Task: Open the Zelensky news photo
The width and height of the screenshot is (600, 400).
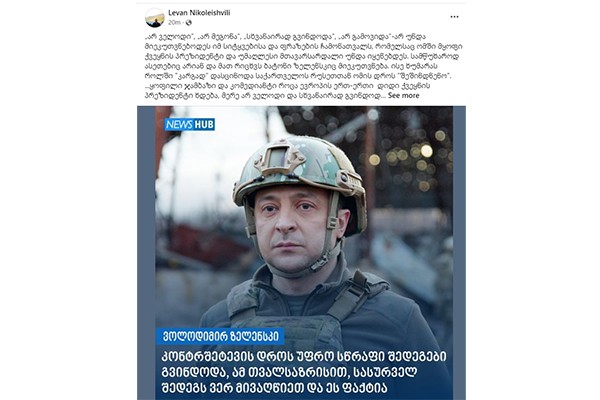Action: 302,253
